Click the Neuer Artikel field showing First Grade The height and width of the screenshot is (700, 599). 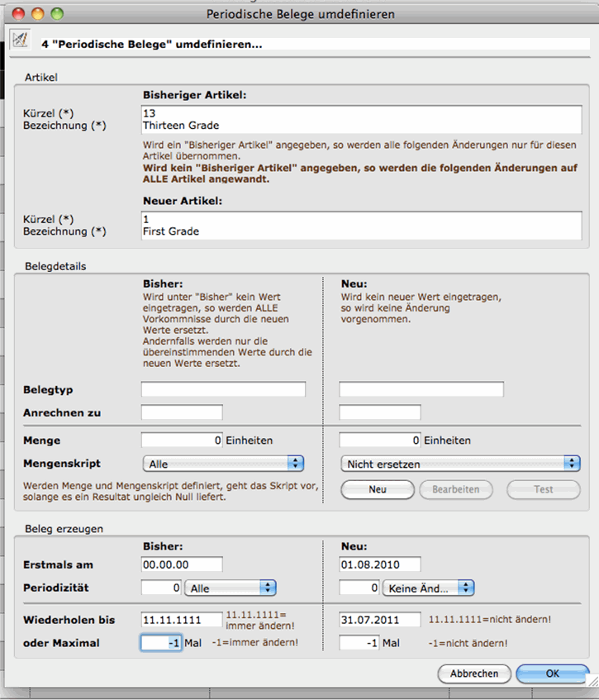[361, 225]
